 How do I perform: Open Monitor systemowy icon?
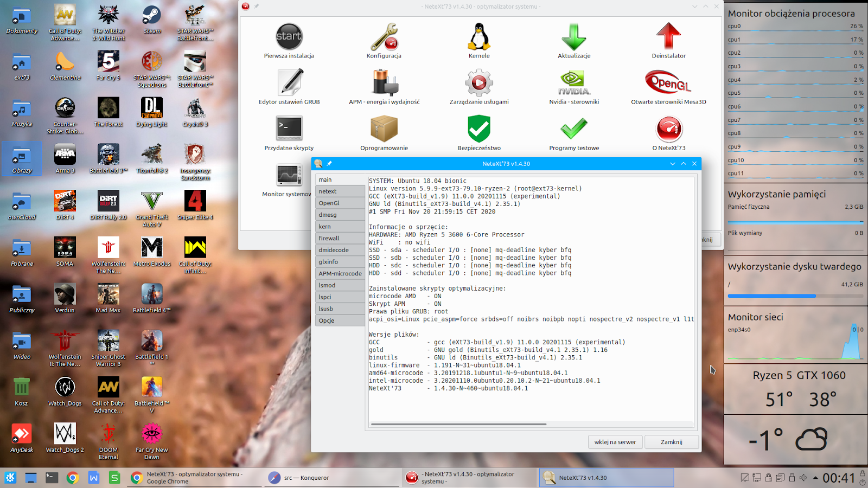(289, 175)
